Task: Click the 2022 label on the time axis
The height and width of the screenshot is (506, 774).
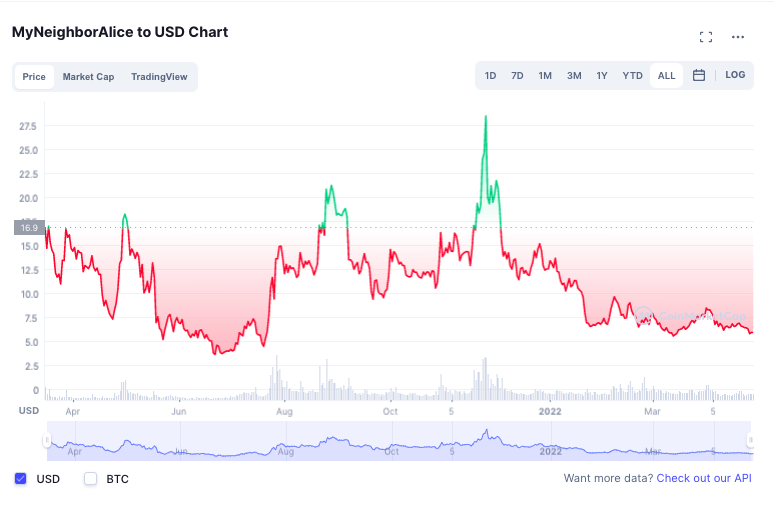Action: click(x=550, y=411)
